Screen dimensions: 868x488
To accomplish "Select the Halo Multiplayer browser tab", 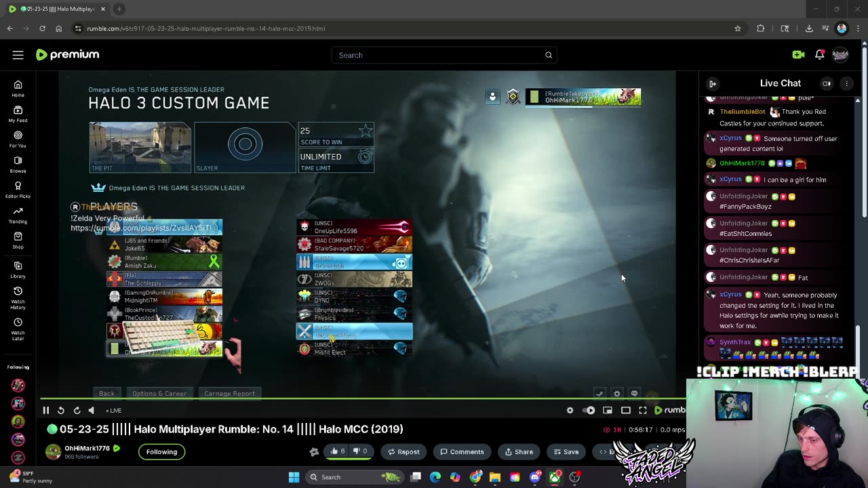I will [x=58, y=9].
